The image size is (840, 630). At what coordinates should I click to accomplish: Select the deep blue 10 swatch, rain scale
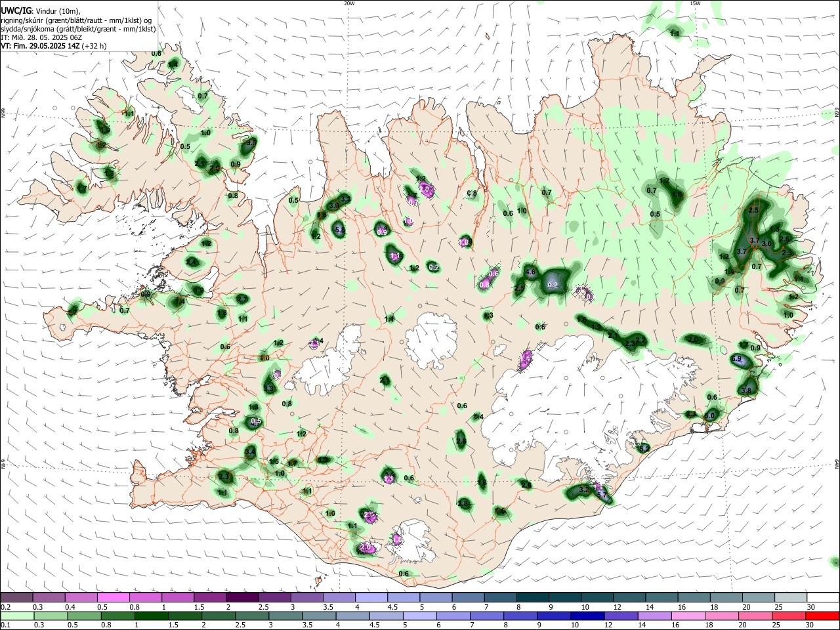click(587, 616)
